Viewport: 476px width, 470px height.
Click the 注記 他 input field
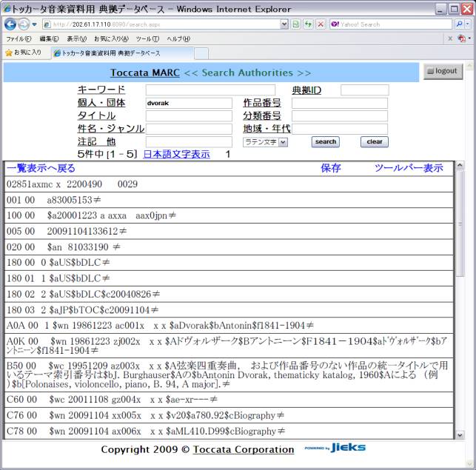(189, 142)
